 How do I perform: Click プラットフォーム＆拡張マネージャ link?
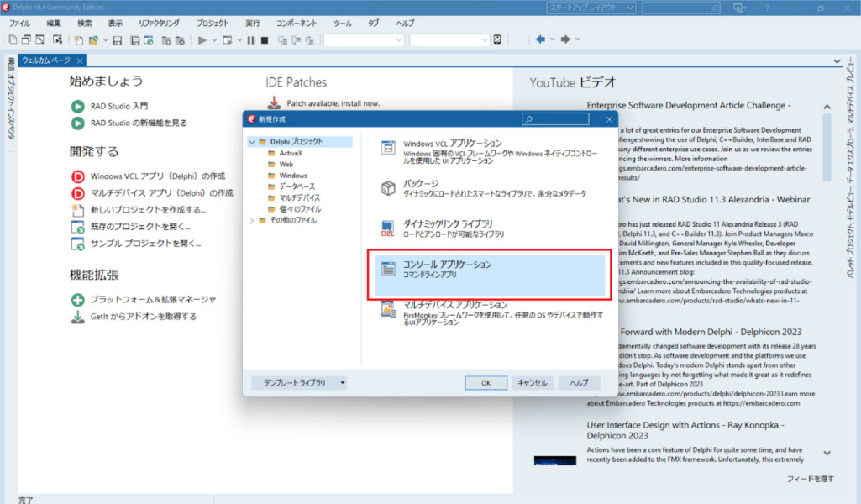pyautogui.click(x=153, y=300)
